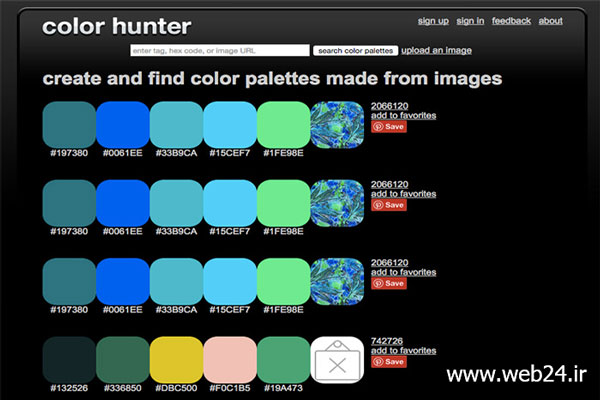Click hex code text #336850
This screenshot has width=600, height=400.
click(122, 388)
